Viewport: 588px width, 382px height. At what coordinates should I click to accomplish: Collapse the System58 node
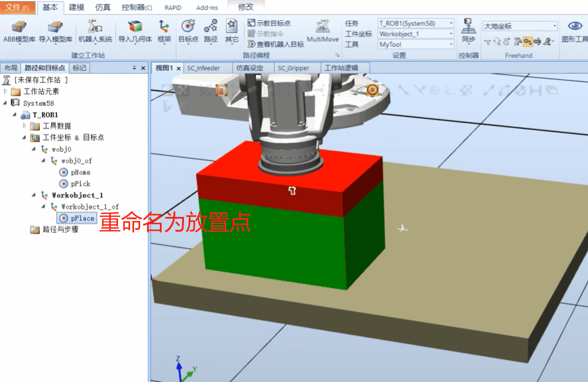point(5,103)
